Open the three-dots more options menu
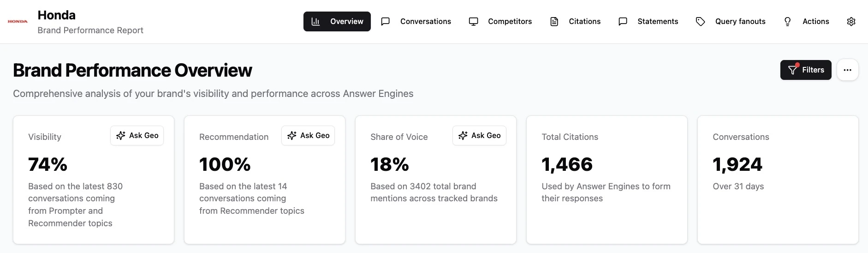The image size is (868, 253). [x=847, y=70]
